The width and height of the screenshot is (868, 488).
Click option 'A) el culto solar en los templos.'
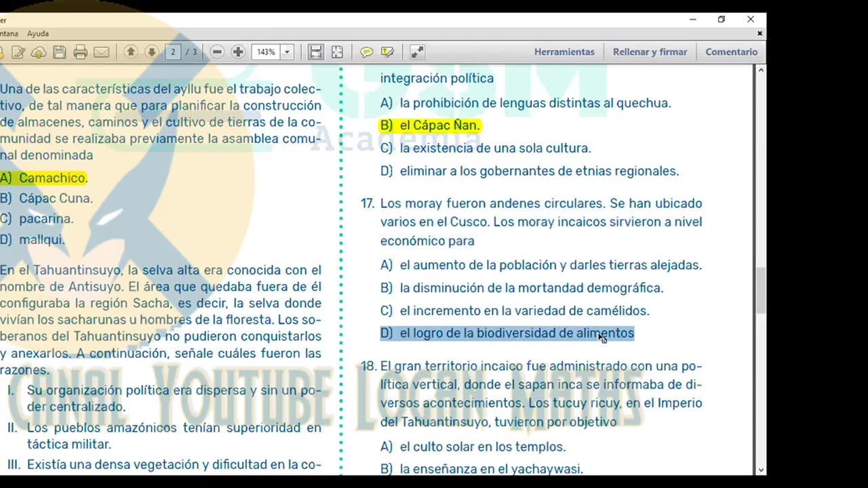(473, 447)
